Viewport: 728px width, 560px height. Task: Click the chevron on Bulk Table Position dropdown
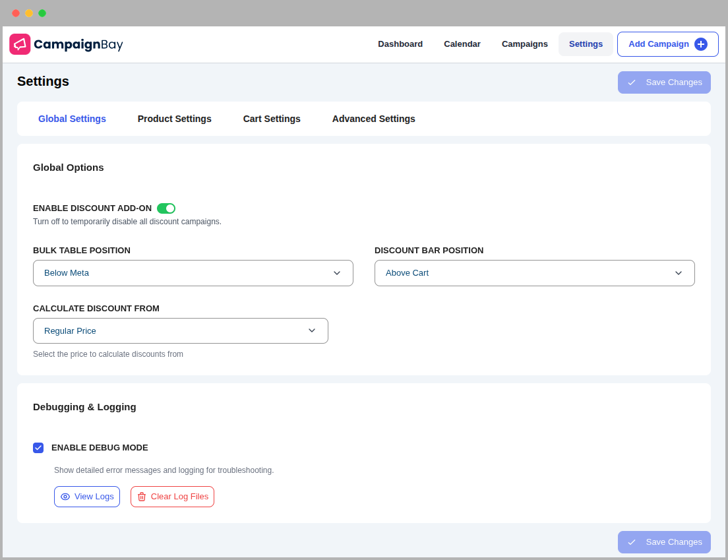click(337, 272)
